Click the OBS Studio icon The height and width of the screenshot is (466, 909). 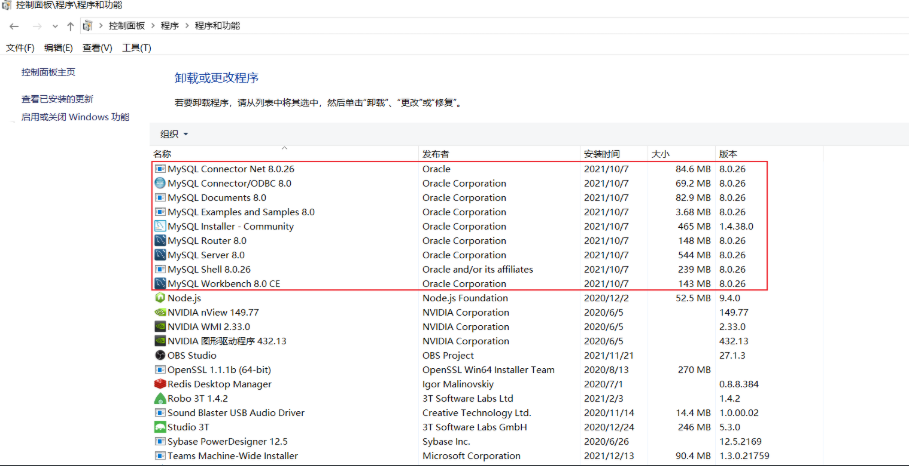point(161,355)
